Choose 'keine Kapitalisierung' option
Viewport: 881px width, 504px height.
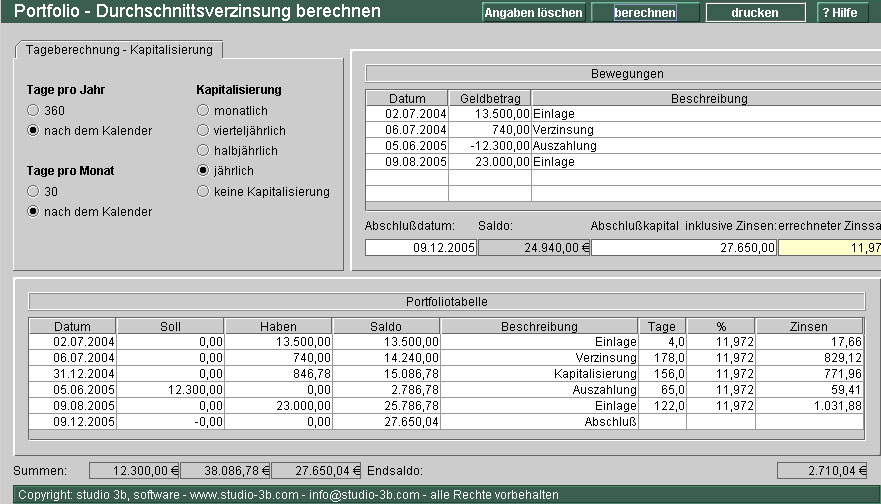[203, 191]
